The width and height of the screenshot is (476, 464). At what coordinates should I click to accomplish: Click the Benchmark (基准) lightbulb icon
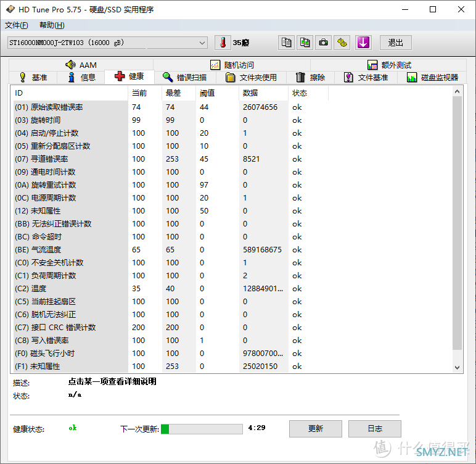(23, 77)
